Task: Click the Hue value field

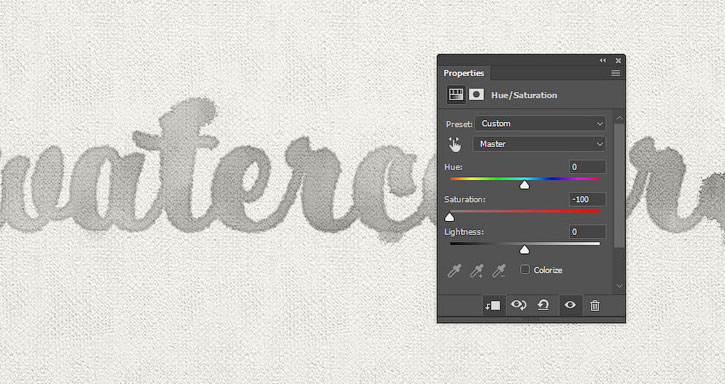Action: point(587,167)
